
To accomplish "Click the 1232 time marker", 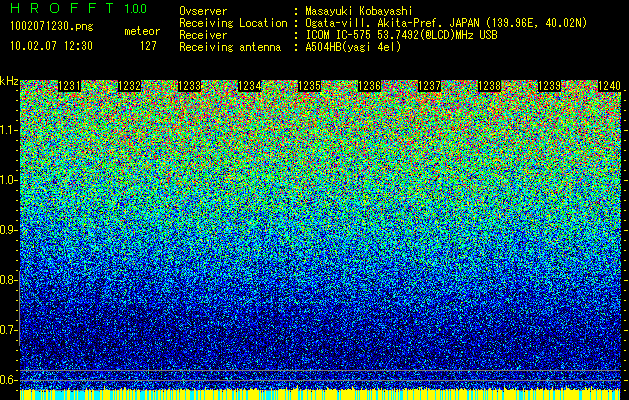I will click(x=129, y=86).
